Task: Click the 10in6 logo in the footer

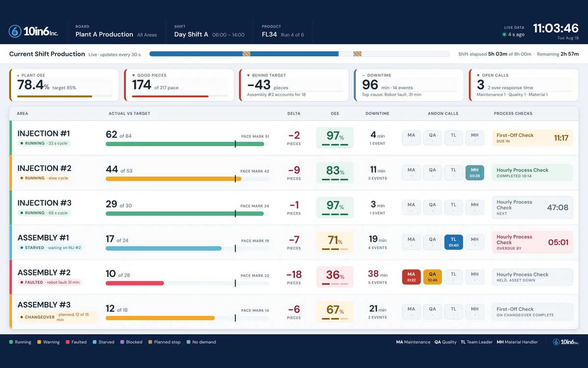Action: tap(565, 342)
